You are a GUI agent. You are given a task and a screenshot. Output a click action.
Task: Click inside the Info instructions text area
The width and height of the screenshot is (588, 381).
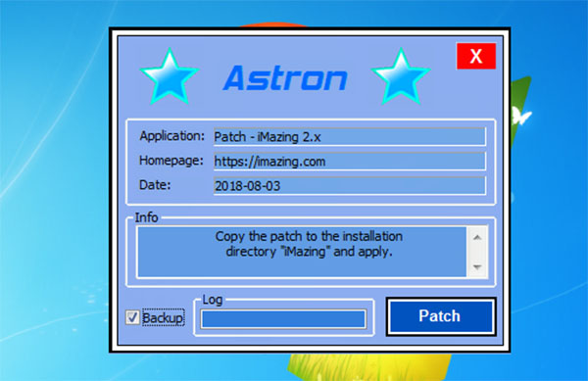[302, 252]
